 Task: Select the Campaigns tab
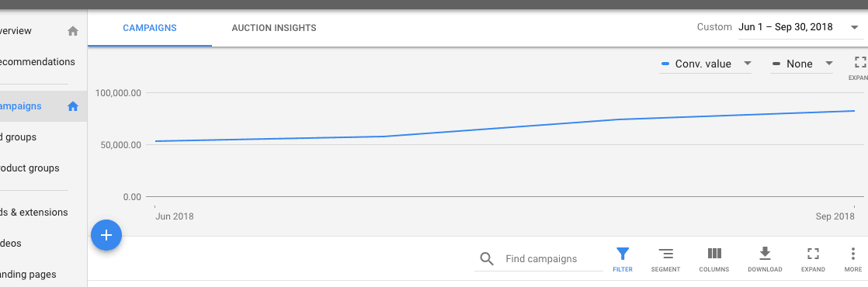click(x=150, y=28)
